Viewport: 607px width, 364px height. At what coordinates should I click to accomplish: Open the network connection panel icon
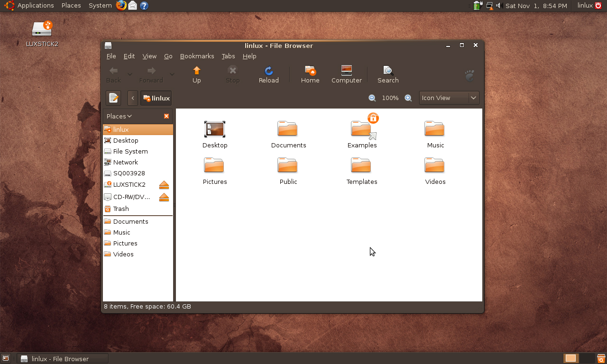coord(489,6)
